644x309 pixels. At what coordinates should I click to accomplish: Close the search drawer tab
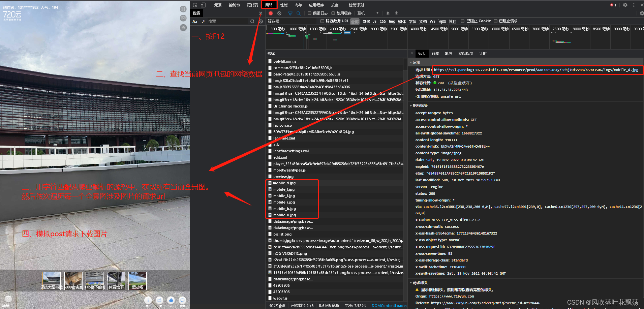point(260,13)
